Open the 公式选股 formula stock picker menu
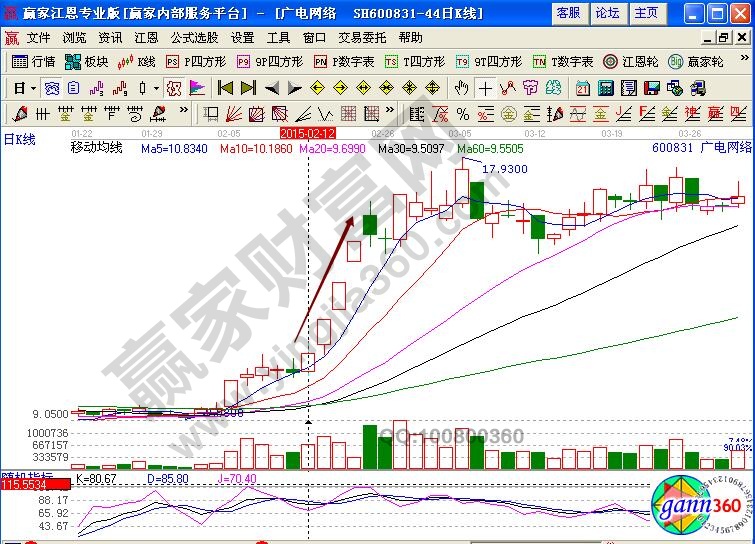The image size is (755, 544). [194, 37]
